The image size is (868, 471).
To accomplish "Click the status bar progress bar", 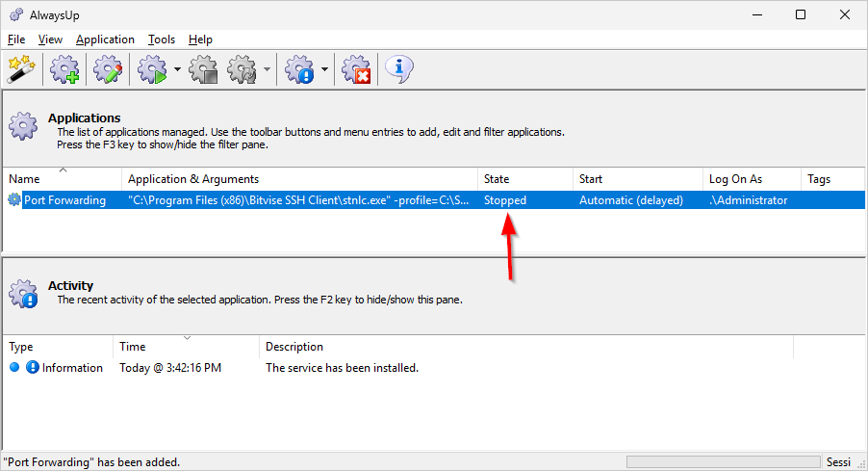I will 723,461.
